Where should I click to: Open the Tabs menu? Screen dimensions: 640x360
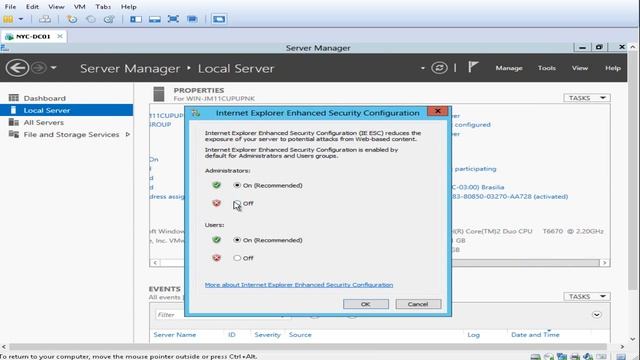[103, 7]
